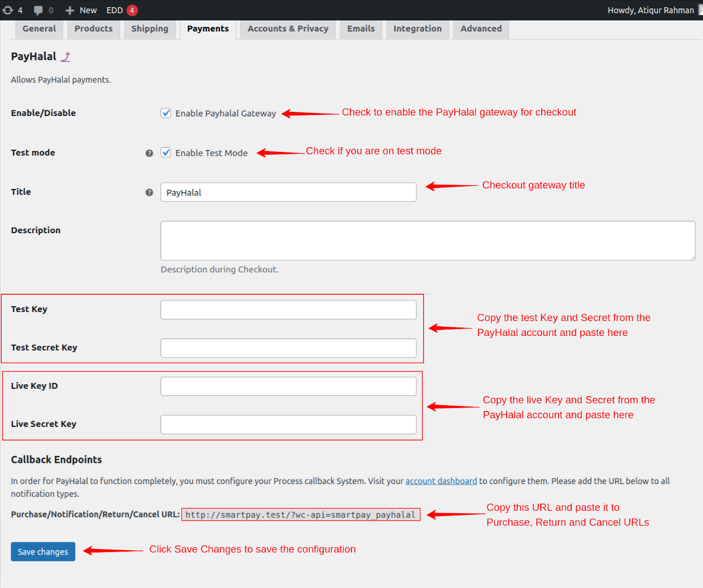Click the Description text area
The height and width of the screenshot is (588, 703).
[x=428, y=241]
